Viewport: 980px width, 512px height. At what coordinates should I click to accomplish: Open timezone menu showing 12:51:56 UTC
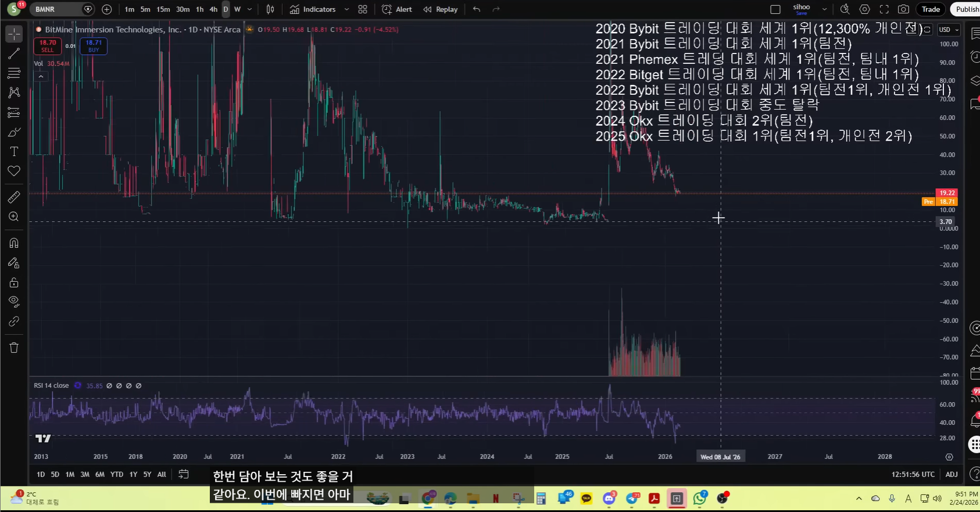click(x=913, y=474)
